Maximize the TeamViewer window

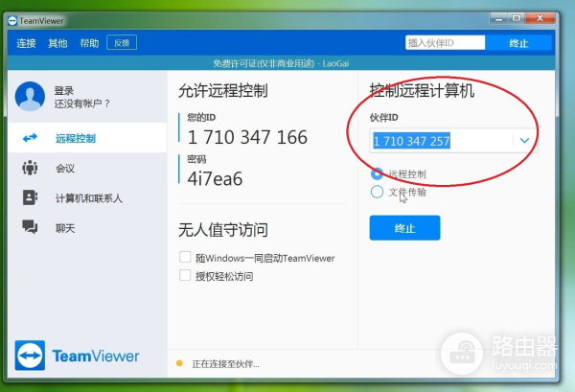coord(516,18)
